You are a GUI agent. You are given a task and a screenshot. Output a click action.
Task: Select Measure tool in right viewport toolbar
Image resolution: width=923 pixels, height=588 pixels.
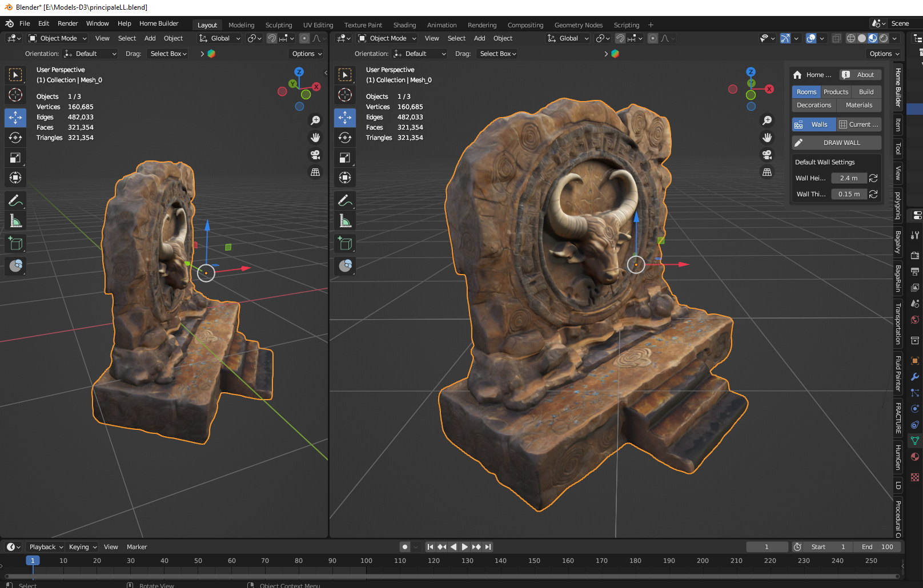click(345, 220)
